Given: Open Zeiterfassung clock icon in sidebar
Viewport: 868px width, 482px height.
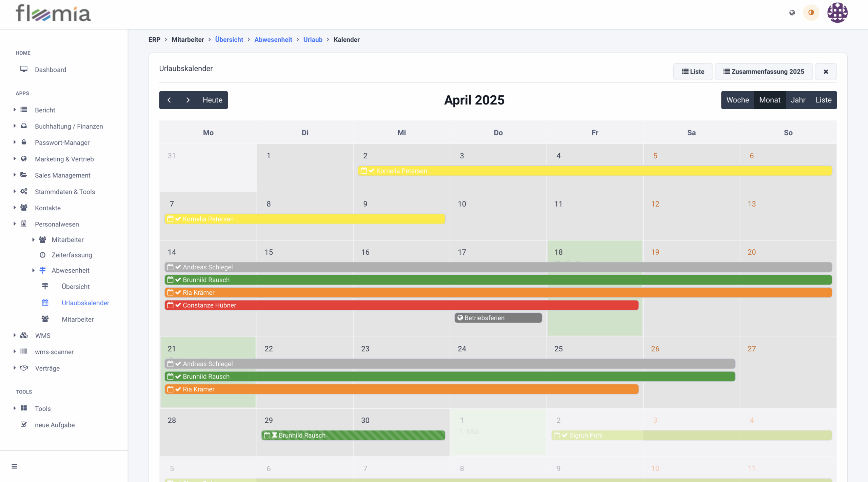Looking at the screenshot, I should (x=43, y=255).
